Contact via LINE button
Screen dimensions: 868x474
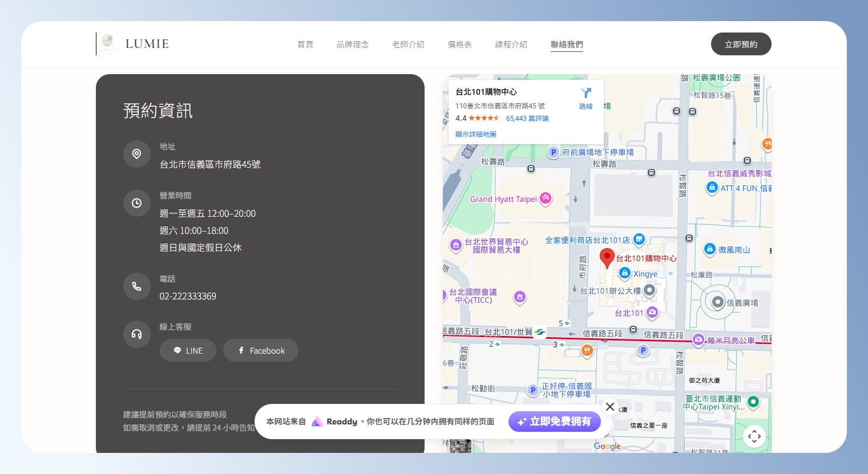click(188, 350)
